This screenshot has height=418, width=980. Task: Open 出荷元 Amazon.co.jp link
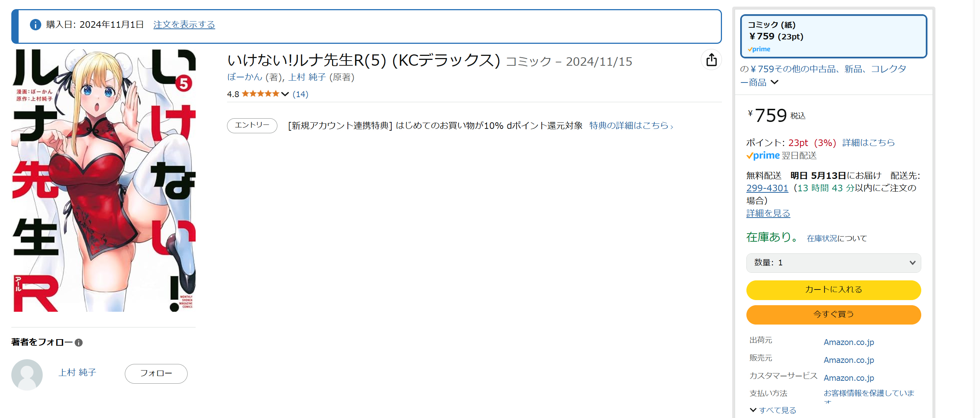tap(849, 342)
